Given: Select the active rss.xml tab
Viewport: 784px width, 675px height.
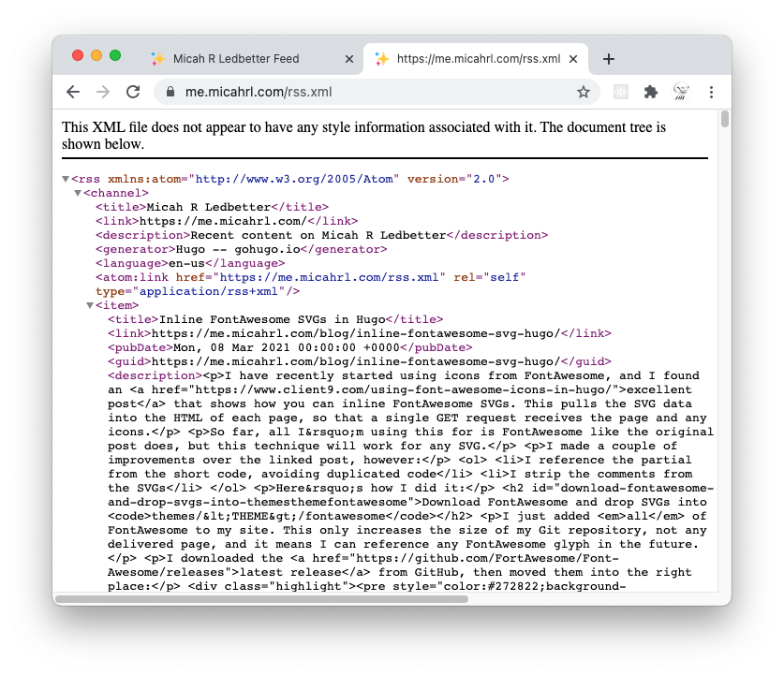Looking at the screenshot, I should [x=478, y=57].
